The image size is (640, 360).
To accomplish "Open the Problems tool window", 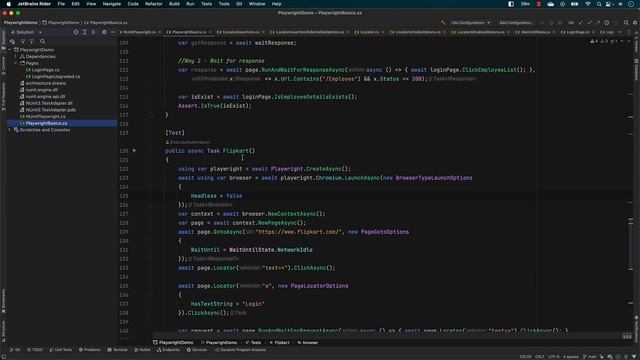I will 89,350.
